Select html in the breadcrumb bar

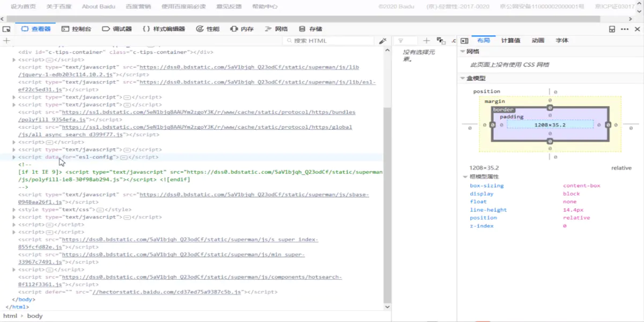pos(10,316)
